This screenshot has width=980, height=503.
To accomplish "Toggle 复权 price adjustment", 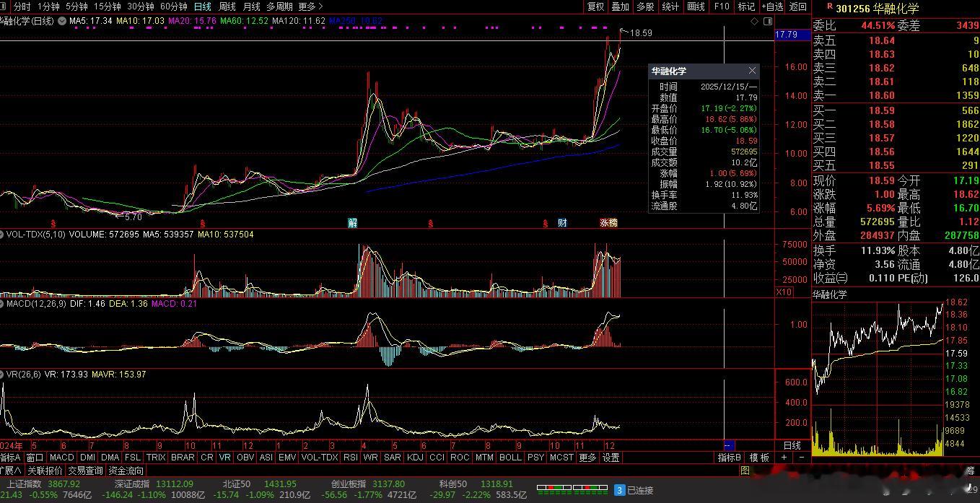I will tap(595, 6).
